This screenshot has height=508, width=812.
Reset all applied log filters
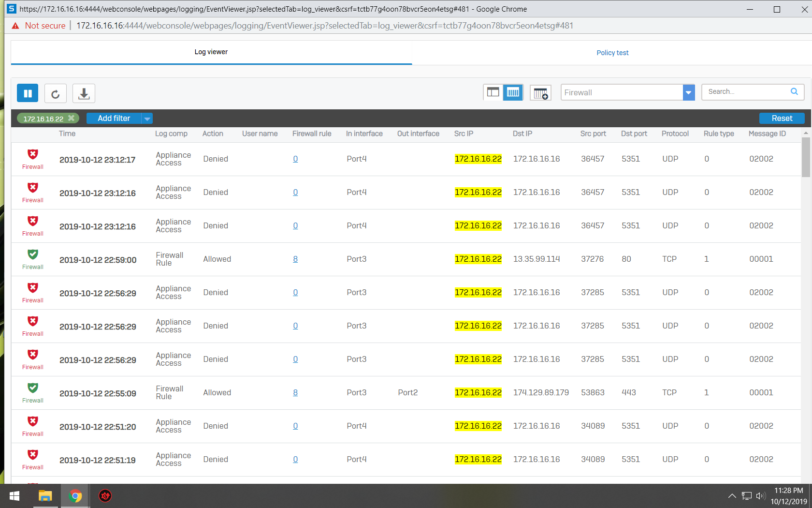tap(782, 119)
